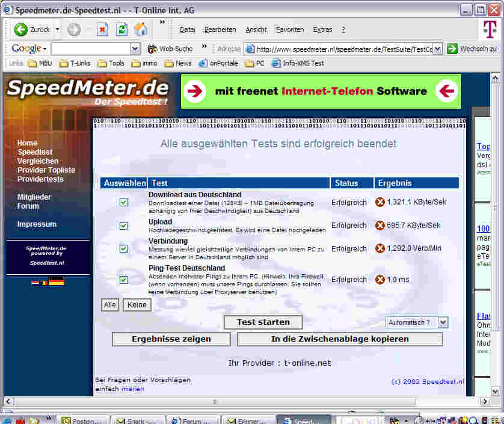Stop page loading with the red X icon
The height and width of the screenshot is (424, 504).
[x=102, y=30]
